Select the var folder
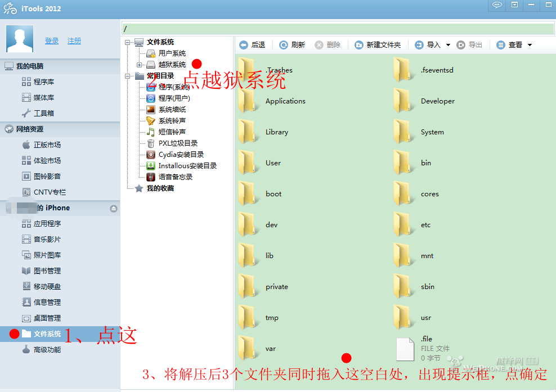Viewport: 556px width, 392px height. 257,348
